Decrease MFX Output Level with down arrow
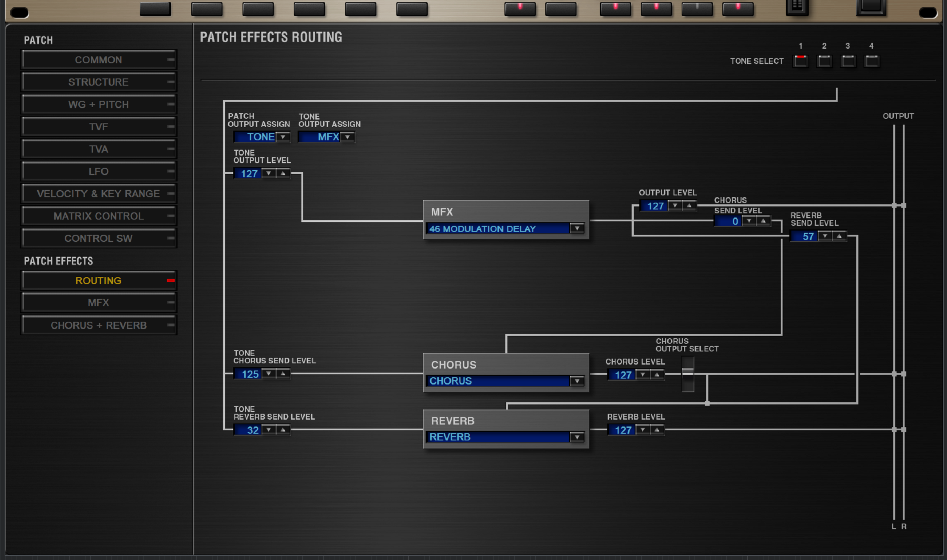The height and width of the screenshot is (560, 947). tap(675, 206)
